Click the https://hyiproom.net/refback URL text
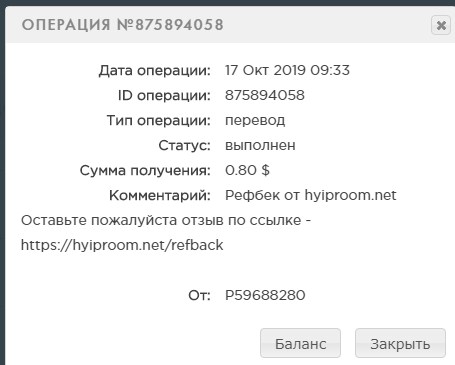This screenshot has width=455, height=365. (x=122, y=245)
